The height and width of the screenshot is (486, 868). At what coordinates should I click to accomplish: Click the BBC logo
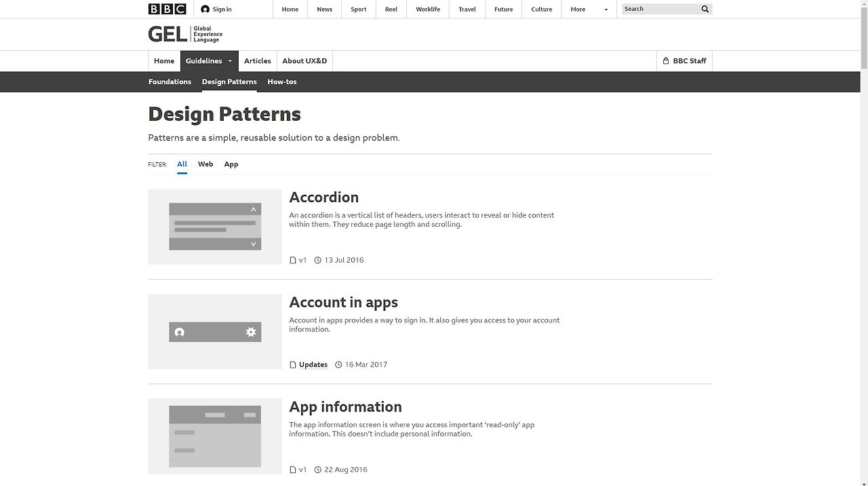[x=167, y=9]
